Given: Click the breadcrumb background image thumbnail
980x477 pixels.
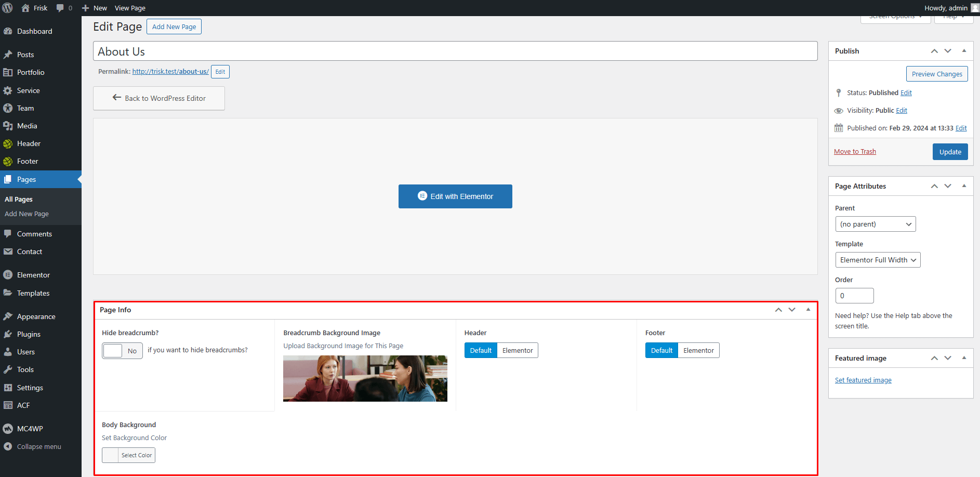Looking at the screenshot, I should (x=365, y=378).
